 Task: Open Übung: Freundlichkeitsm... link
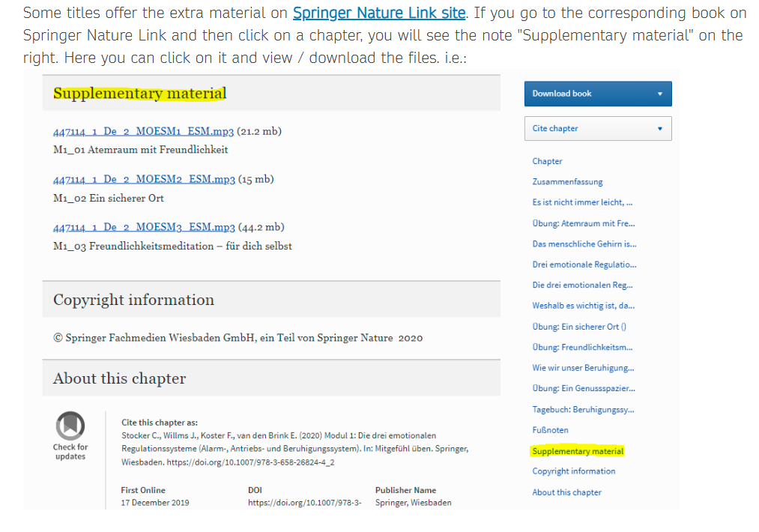582,347
